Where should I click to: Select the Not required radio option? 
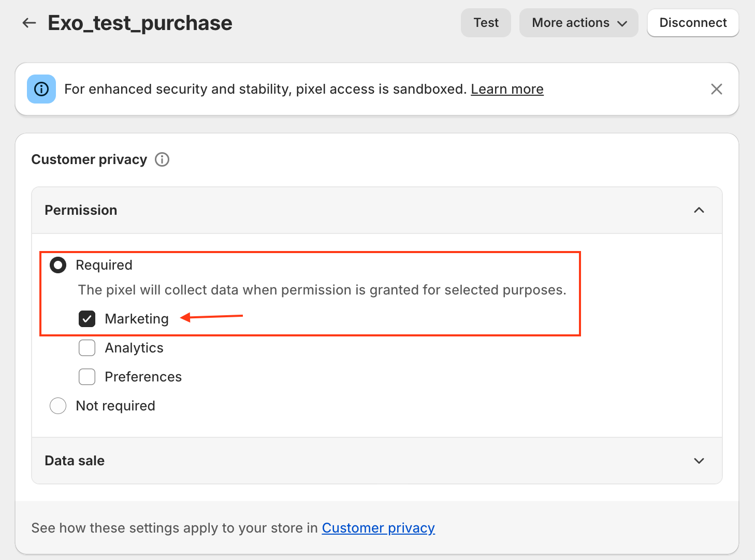point(58,406)
